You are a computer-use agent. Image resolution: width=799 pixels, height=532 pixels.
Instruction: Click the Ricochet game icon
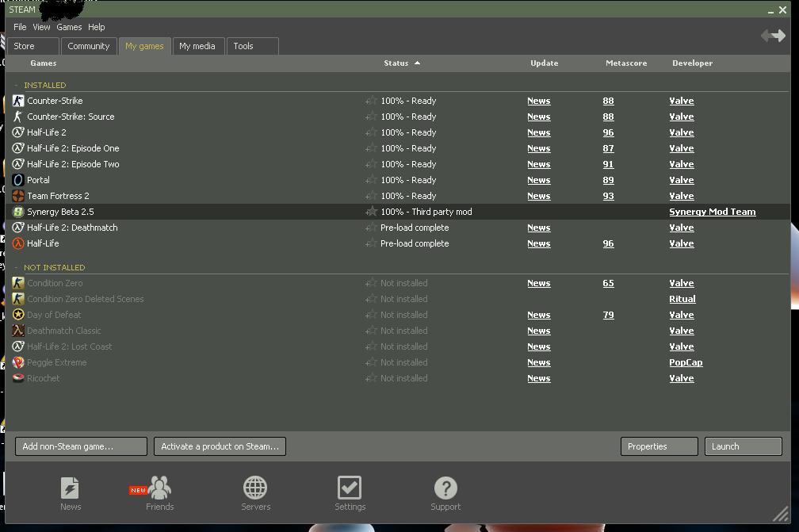[17, 378]
